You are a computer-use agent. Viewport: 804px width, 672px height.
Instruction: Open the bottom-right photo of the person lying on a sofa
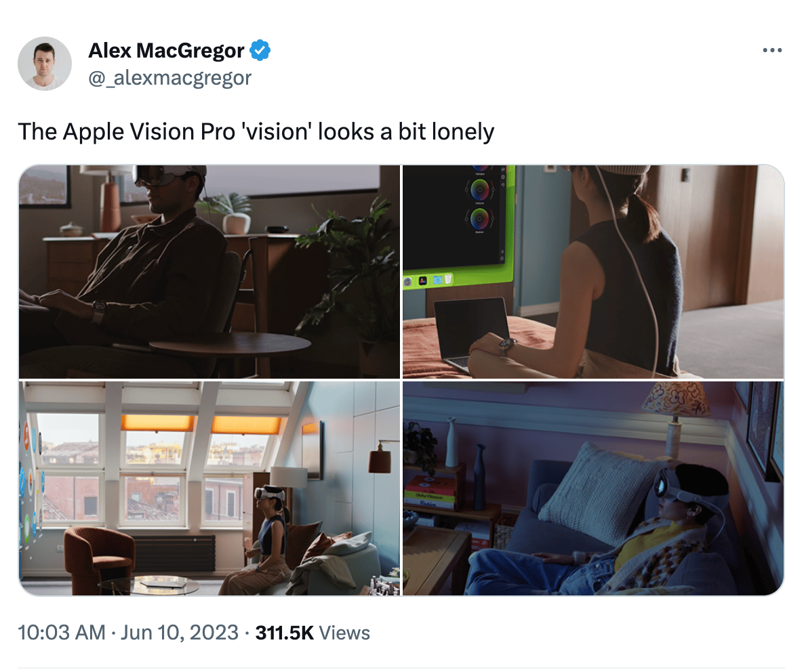[x=593, y=488]
